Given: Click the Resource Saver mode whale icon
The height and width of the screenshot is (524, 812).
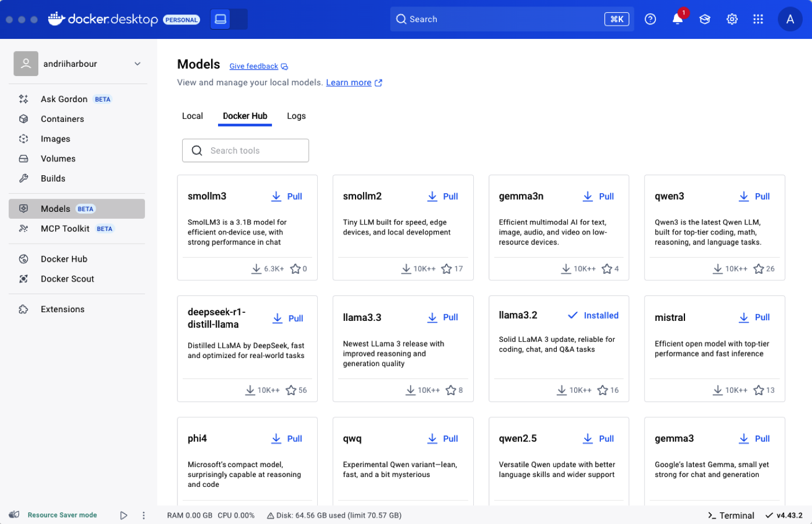Looking at the screenshot, I should click(14, 515).
